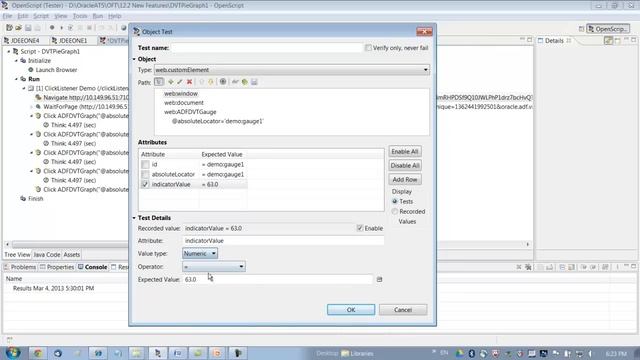Image resolution: width=640 pixels, height=360 pixels.
Task: Toggle the Enable checkbox in Test Details
Action: [x=360, y=228]
